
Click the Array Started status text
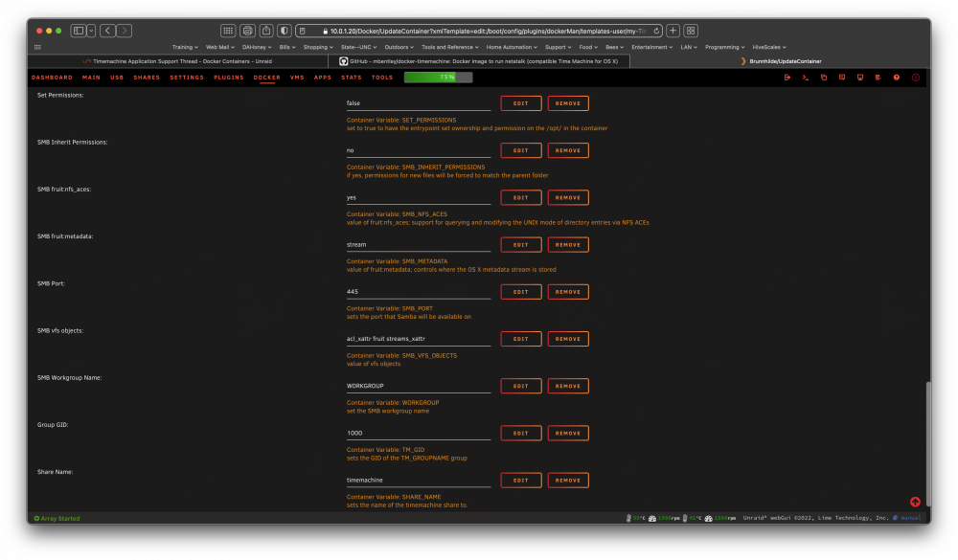coord(59,518)
